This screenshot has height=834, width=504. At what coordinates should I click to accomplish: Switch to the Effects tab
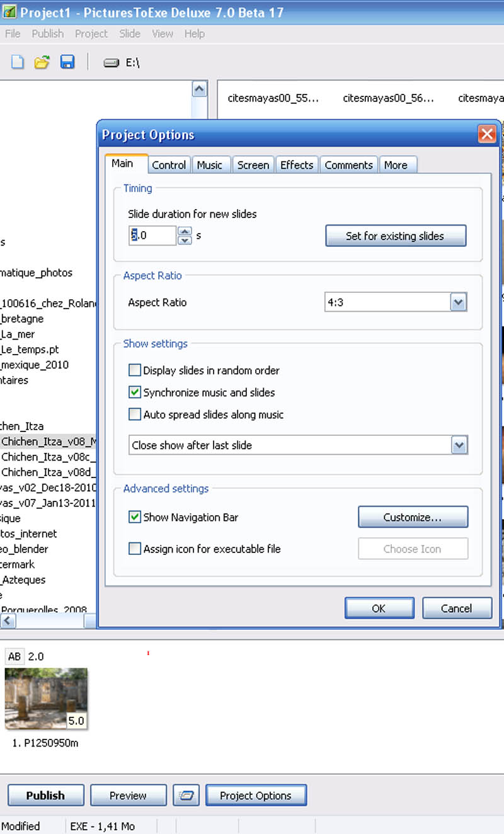point(297,165)
